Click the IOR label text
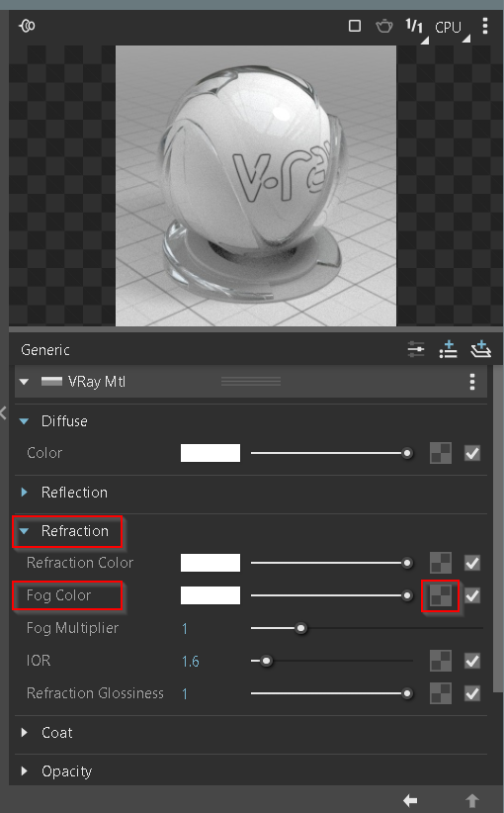 pos(39,661)
